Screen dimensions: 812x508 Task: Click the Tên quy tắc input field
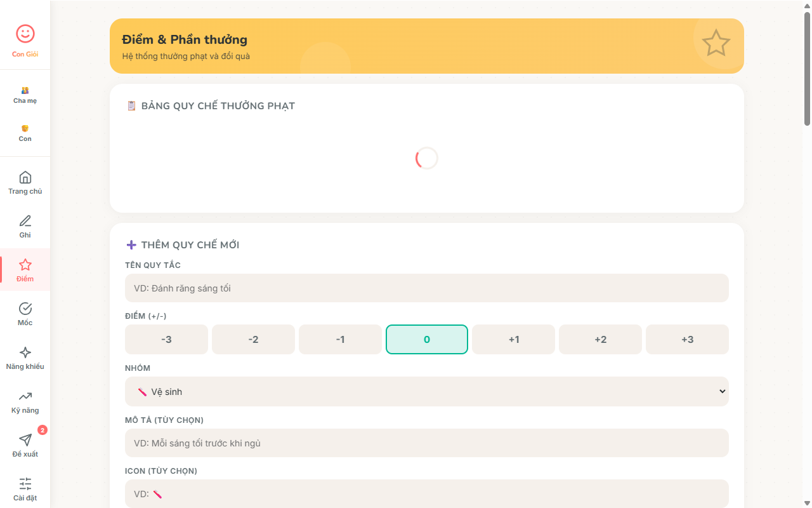(426, 288)
